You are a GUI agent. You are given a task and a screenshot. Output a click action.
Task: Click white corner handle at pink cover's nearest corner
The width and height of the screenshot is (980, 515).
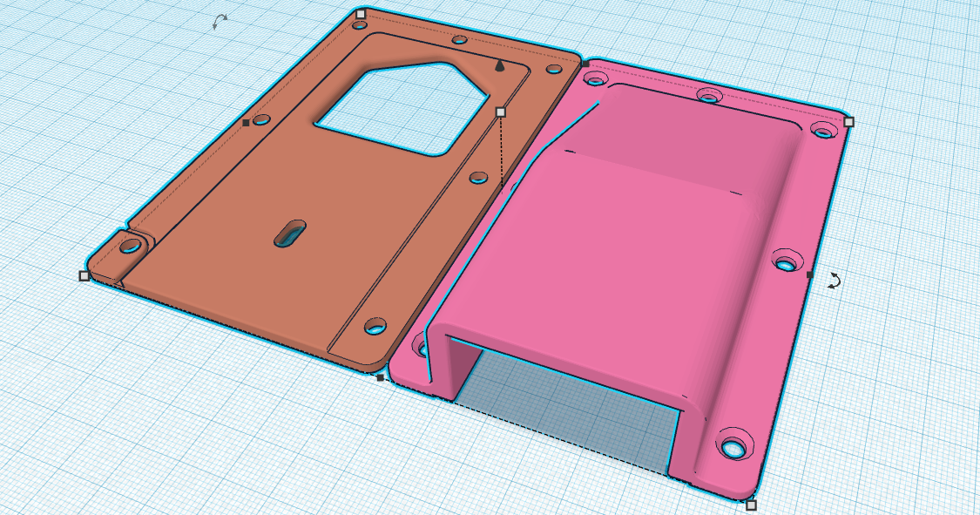point(751,505)
